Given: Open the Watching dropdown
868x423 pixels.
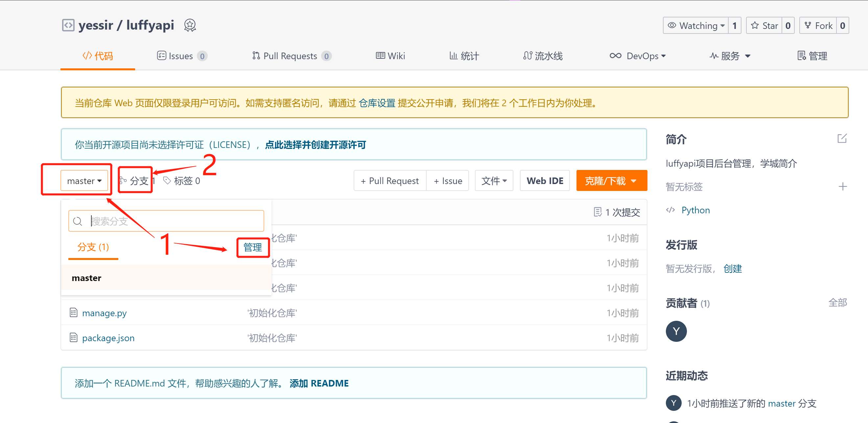Looking at the screenshot, I should coord(696,26).
